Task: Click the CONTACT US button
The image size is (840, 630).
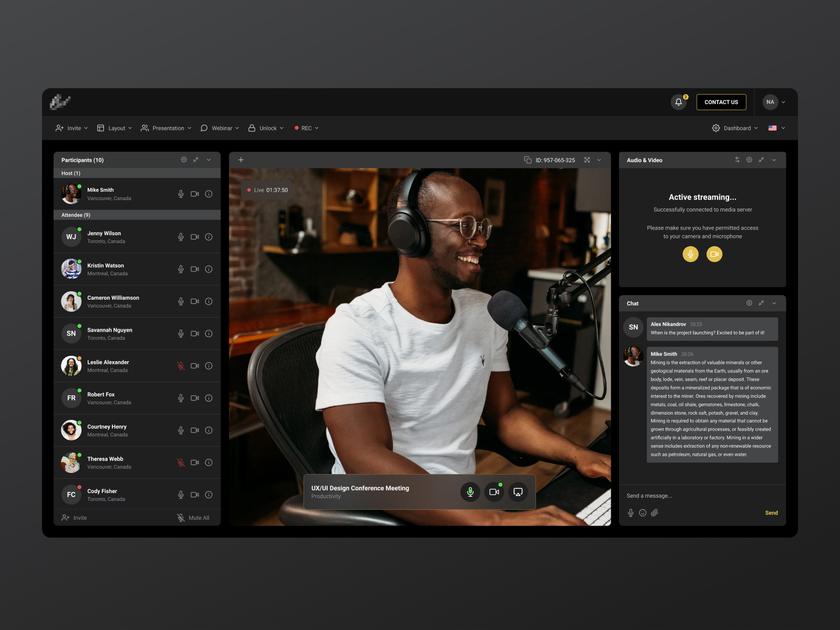Action: coord(721,102)
